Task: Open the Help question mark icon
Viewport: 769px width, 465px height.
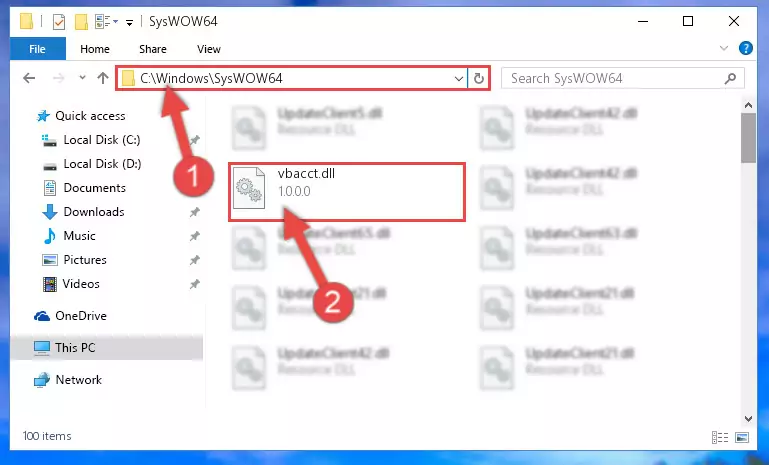Action: tap(745, 49)
